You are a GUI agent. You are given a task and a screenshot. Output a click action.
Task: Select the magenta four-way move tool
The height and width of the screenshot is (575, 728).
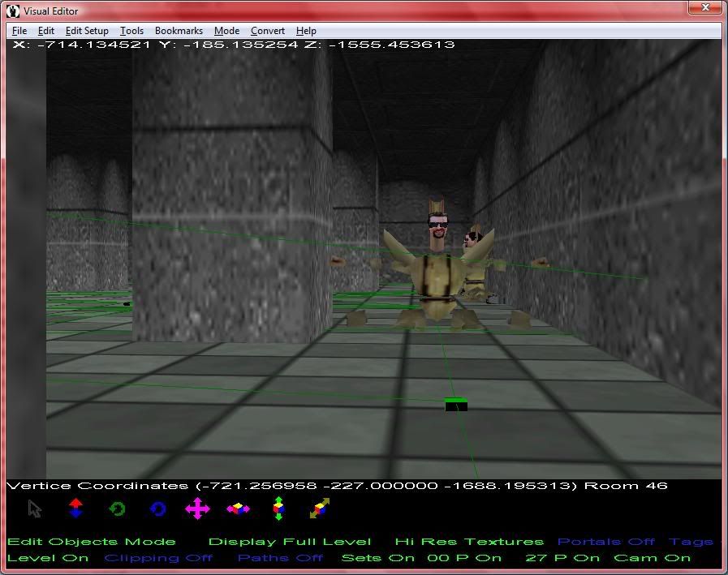[197, 508]
